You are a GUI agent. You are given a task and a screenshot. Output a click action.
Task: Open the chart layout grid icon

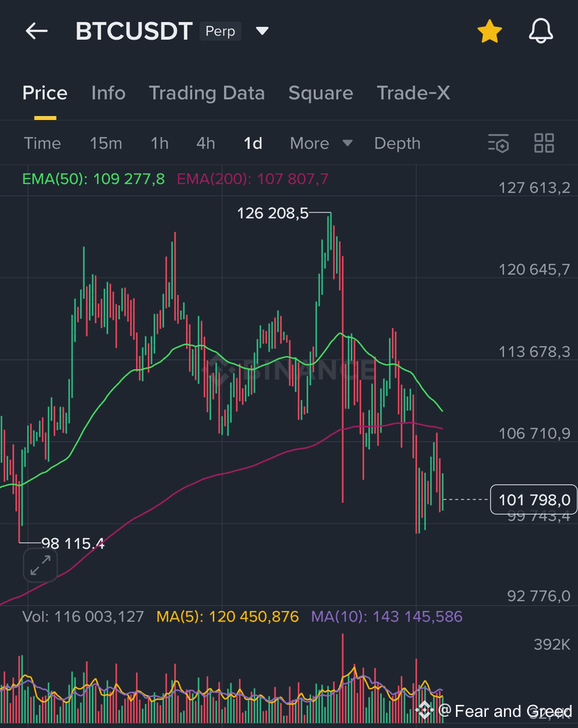click(544, 143)
